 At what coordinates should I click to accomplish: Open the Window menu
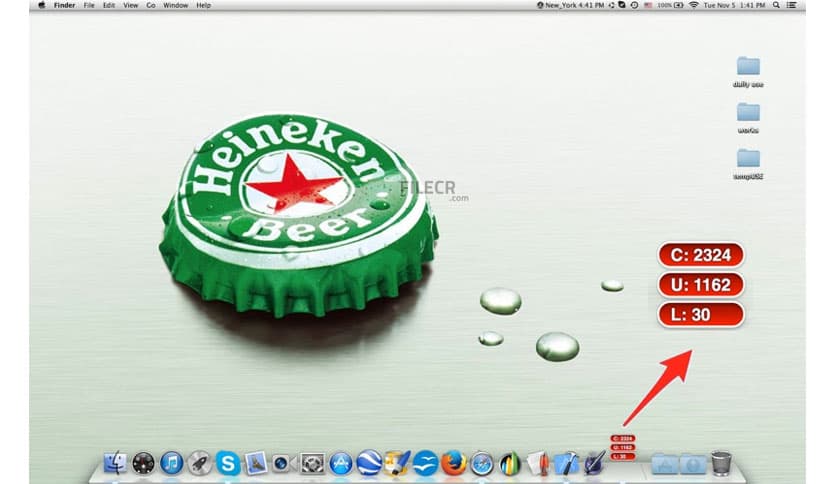pyautogui.click(x=175, y=5)
